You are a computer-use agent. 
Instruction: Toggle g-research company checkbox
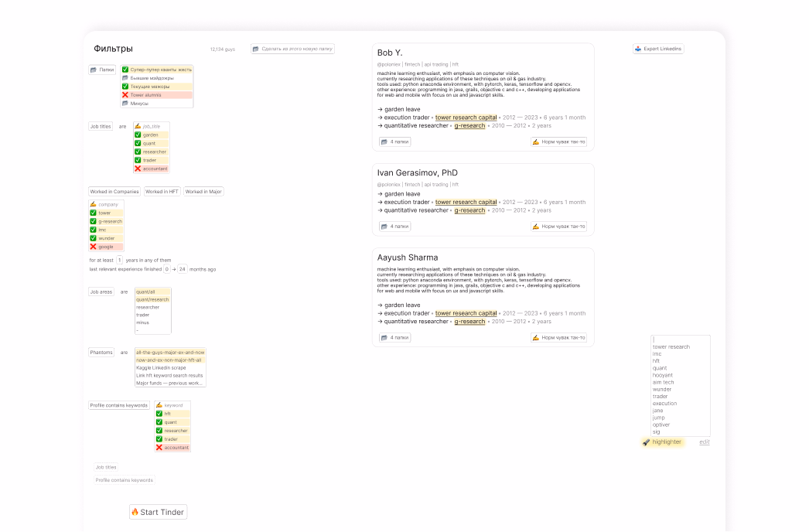point(94,221)
